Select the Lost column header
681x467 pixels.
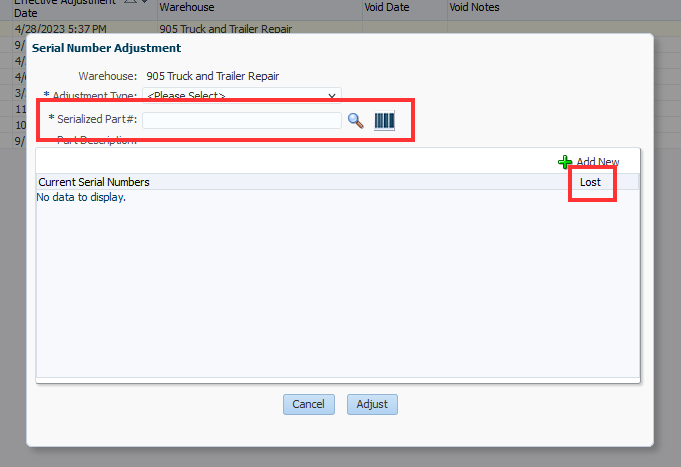click(x=590, y=182)
